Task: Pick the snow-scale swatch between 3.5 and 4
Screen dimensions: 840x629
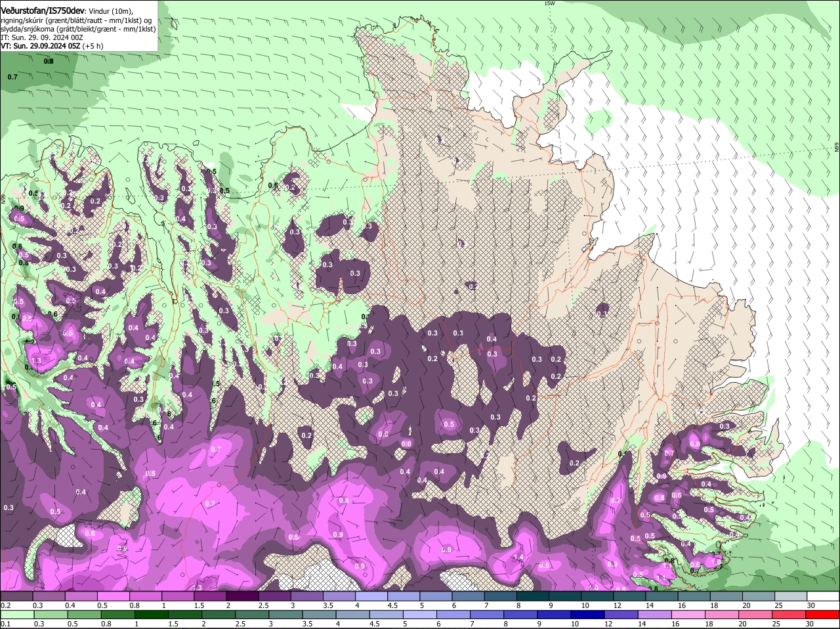Action: pos(339,596)
